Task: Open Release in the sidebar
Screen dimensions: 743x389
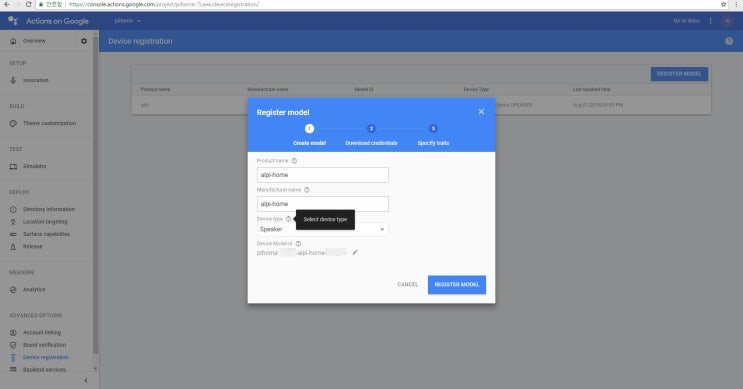Action: click(x=33, y=246)
